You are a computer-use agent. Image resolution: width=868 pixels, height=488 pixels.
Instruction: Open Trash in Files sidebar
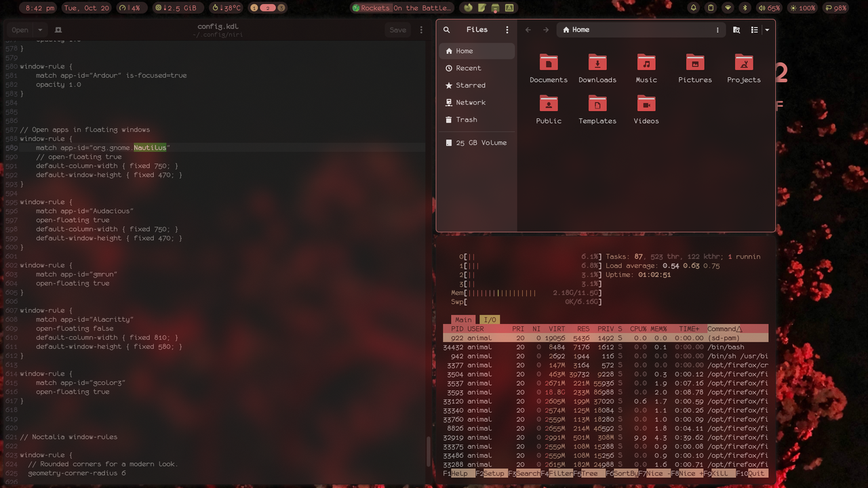pyautogui.click(x=477, y=119)
